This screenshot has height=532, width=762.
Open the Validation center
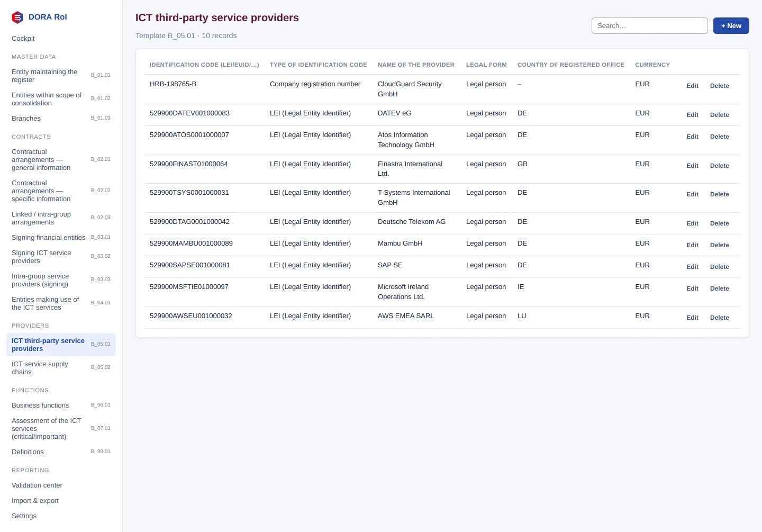point(61,485)
